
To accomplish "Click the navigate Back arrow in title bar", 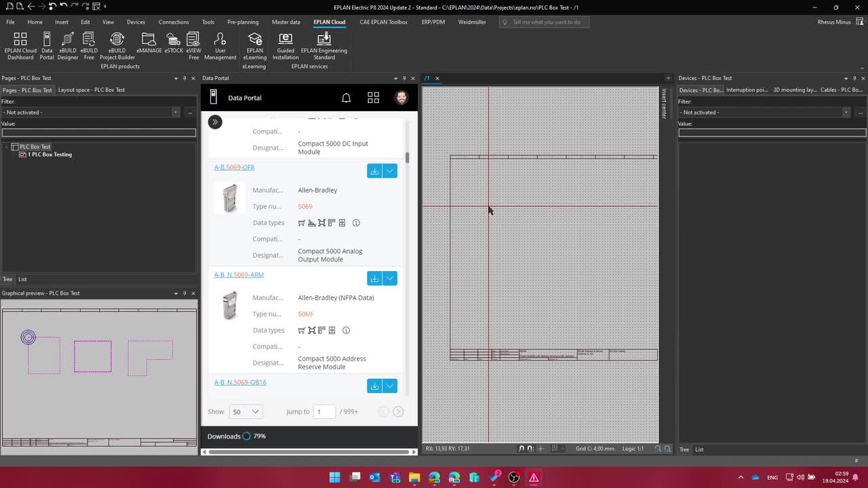I will tap(31, 6).
